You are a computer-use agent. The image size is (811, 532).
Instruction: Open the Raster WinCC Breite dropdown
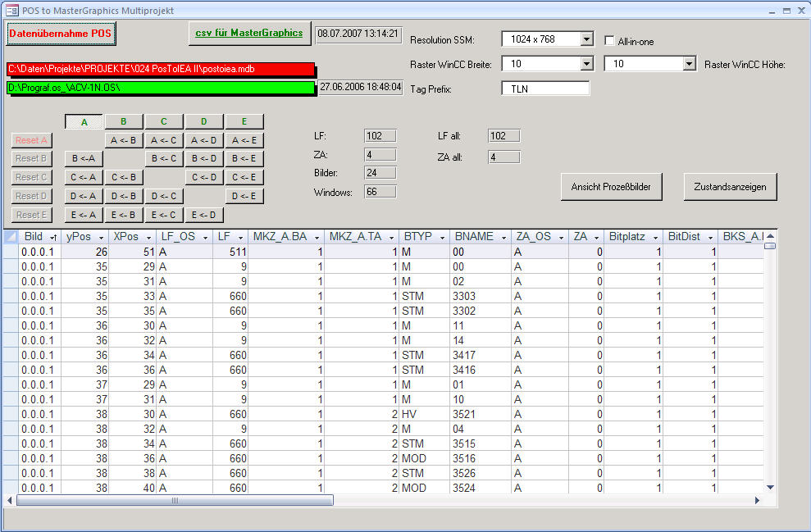click(x=585, y=64)
